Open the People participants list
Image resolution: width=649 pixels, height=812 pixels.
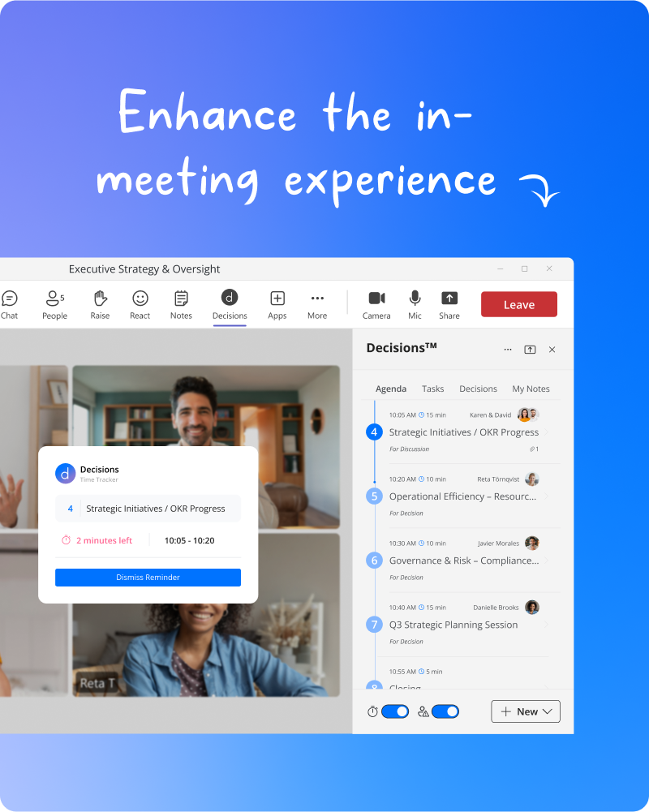tap(54, 304)
